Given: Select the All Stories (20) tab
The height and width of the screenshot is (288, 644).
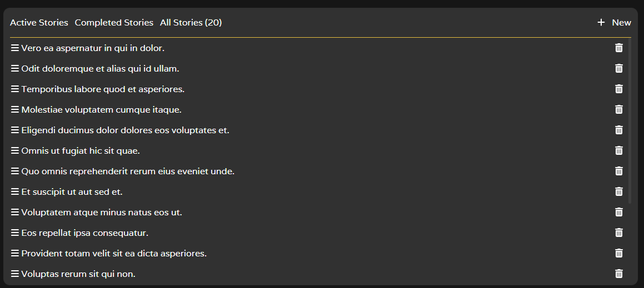Looking at the screenshot, I should coord(191,23).
